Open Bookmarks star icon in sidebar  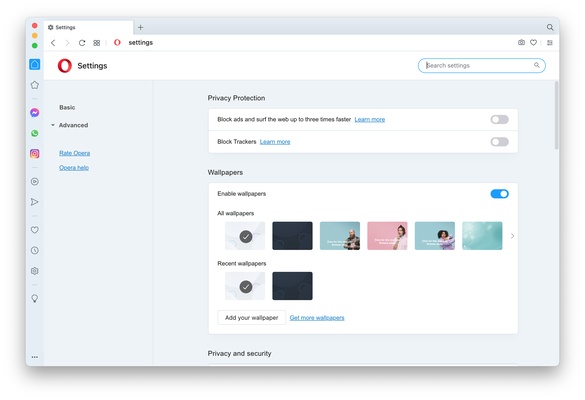[x=35, y=85]
